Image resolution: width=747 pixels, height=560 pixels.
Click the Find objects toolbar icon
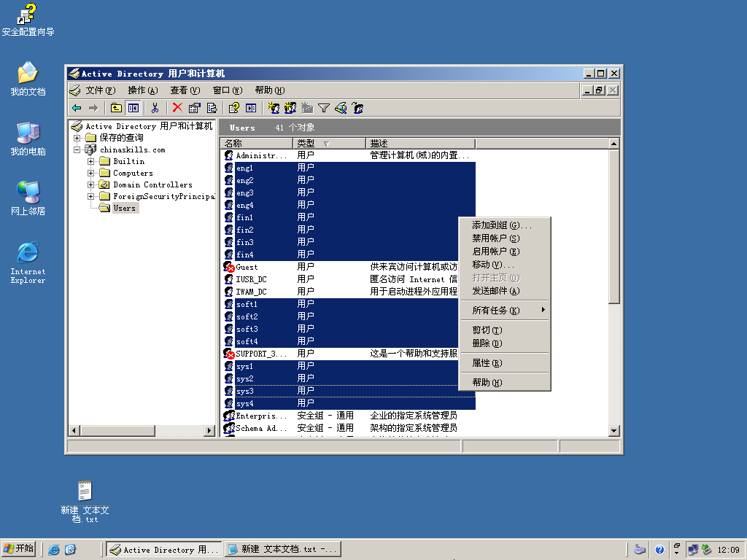click(x=341, y=108)
